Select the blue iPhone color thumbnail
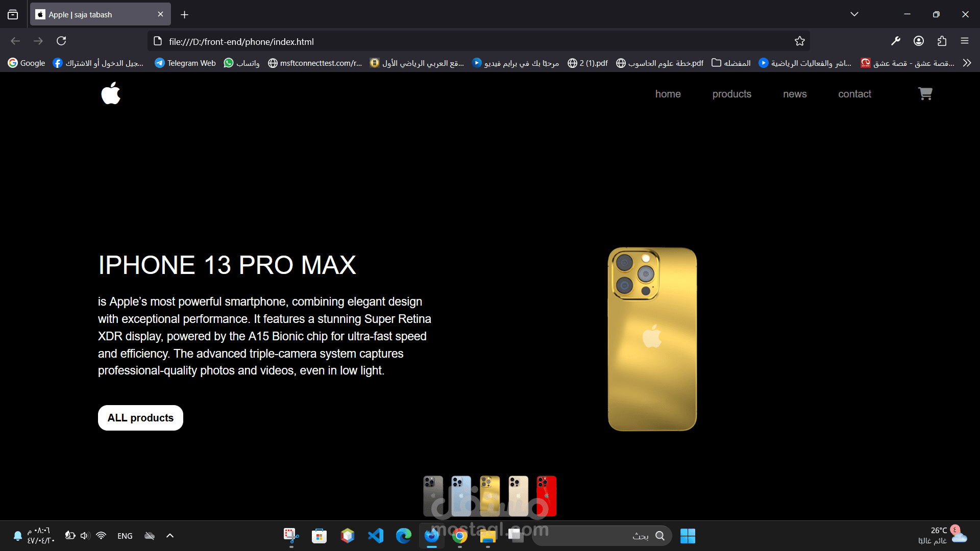Screen dimensions: 980x551 [x=461, y=496]
